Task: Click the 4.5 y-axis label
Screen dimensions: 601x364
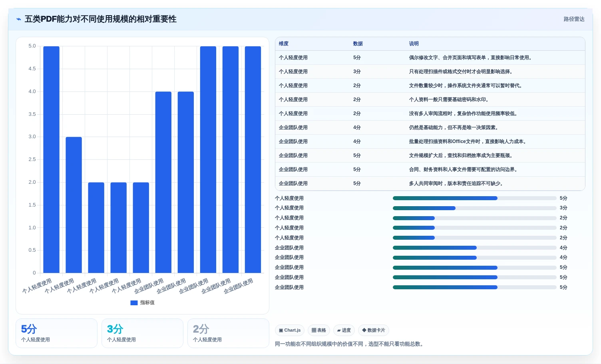Action: pyautogui.click(x=32, y=69)
